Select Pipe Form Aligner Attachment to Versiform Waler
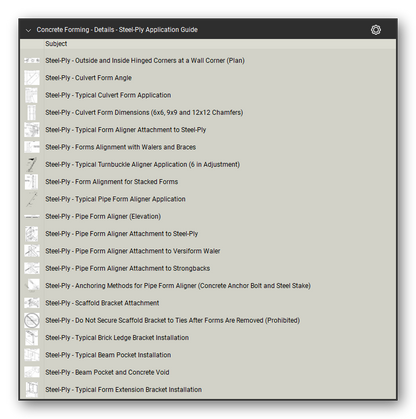The height and width of the screenshot is (419, 416). (x=133, y=251)
